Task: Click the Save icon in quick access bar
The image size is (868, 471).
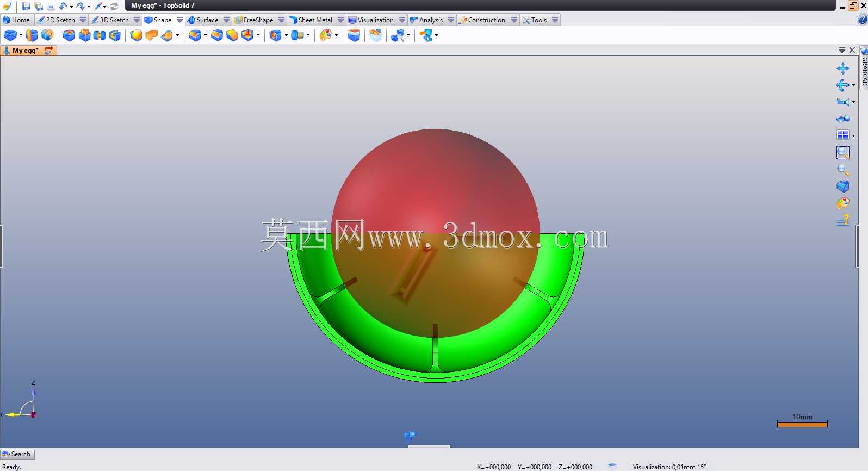Action: click(x=26, y=7)
